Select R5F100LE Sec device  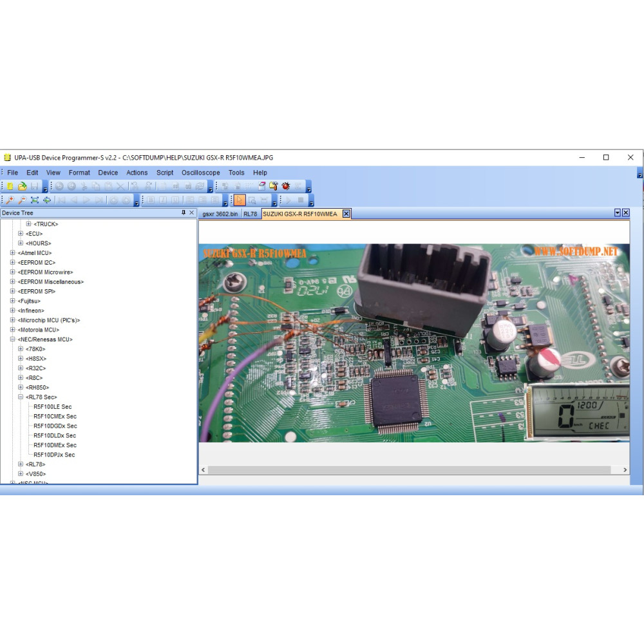point(53,406)
